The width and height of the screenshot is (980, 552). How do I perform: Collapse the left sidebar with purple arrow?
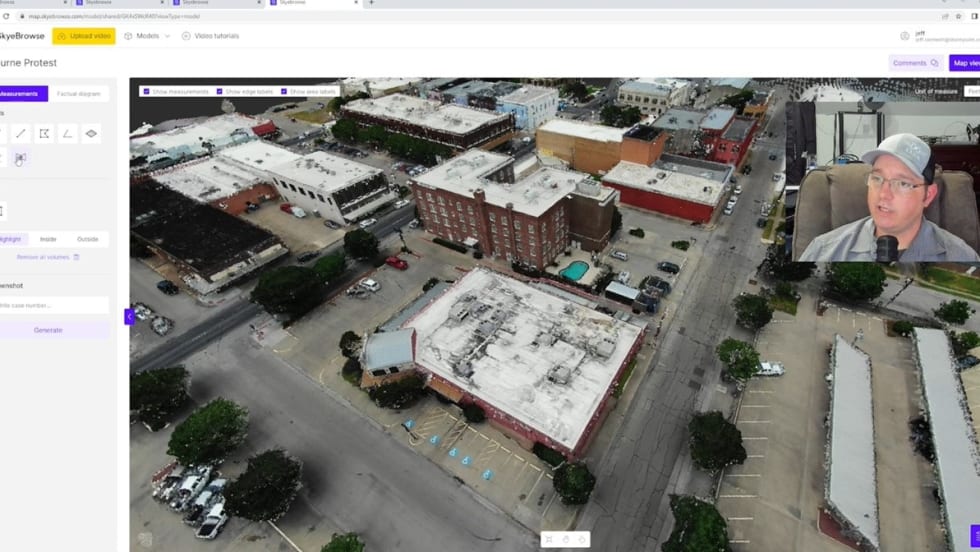(129, 316)
